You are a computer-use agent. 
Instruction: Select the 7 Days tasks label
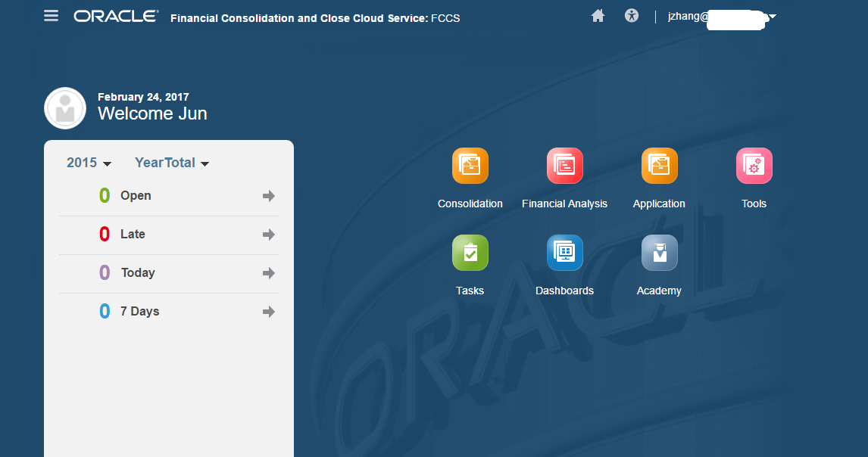coord(139,312)
